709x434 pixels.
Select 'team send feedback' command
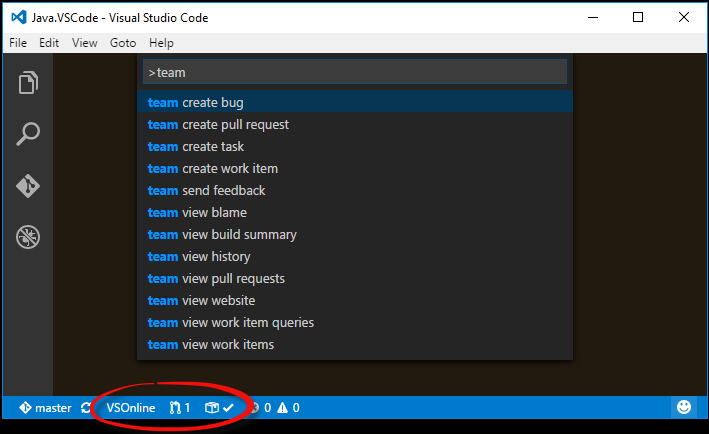(355, 191)
